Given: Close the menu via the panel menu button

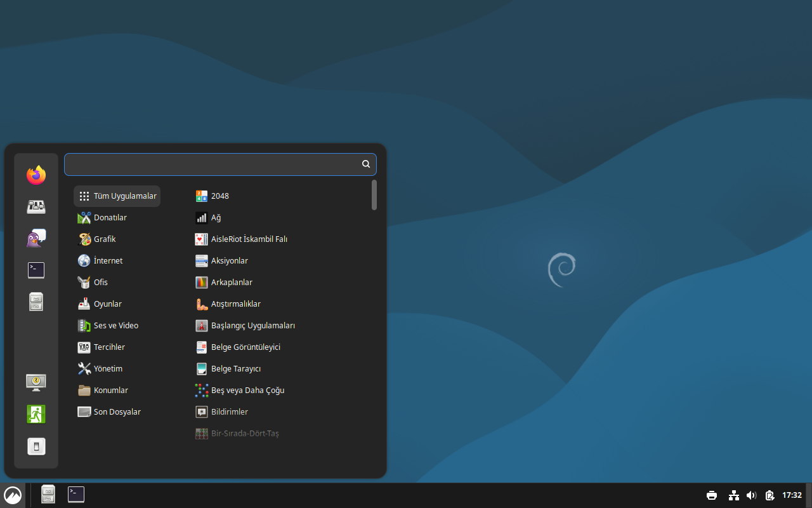Looking at the screenshot, I should coord(13,495).
